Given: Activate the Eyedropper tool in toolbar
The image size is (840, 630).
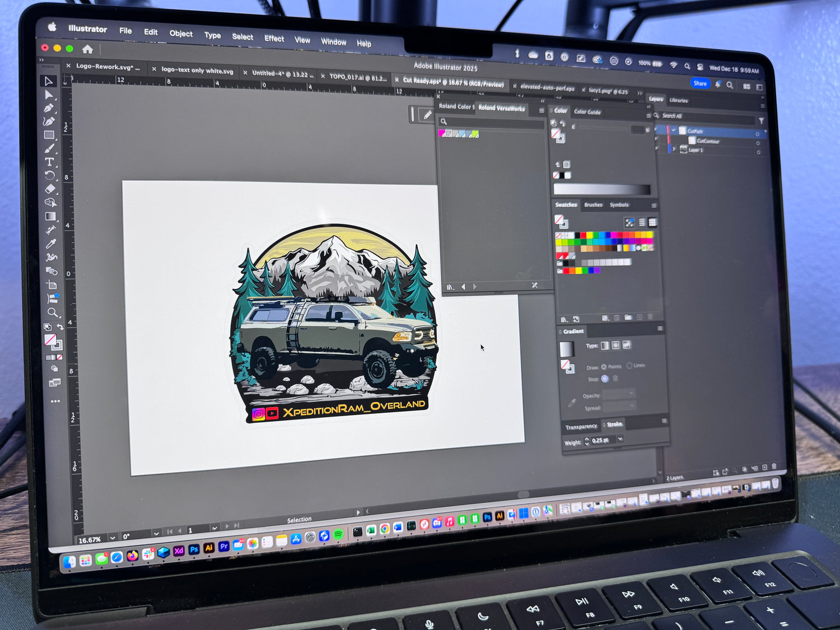Looking at the screenshot, I should pos(51,244).
